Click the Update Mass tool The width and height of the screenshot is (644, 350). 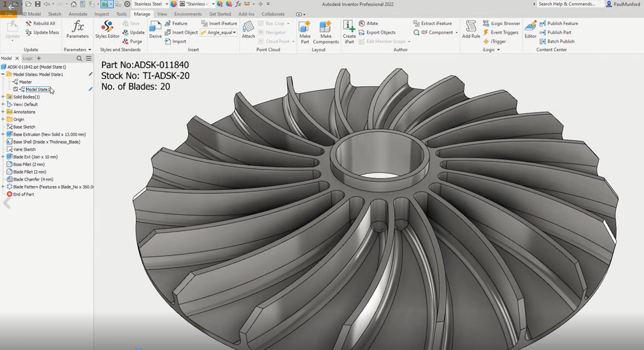pos(42,32)
